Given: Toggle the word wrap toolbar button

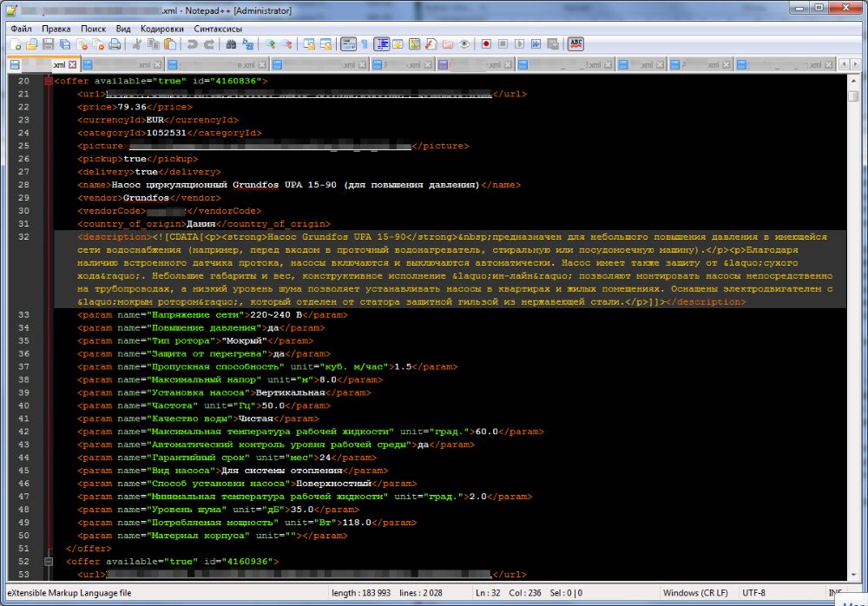Looking at the screenshot, I should (x=348, y=43).
